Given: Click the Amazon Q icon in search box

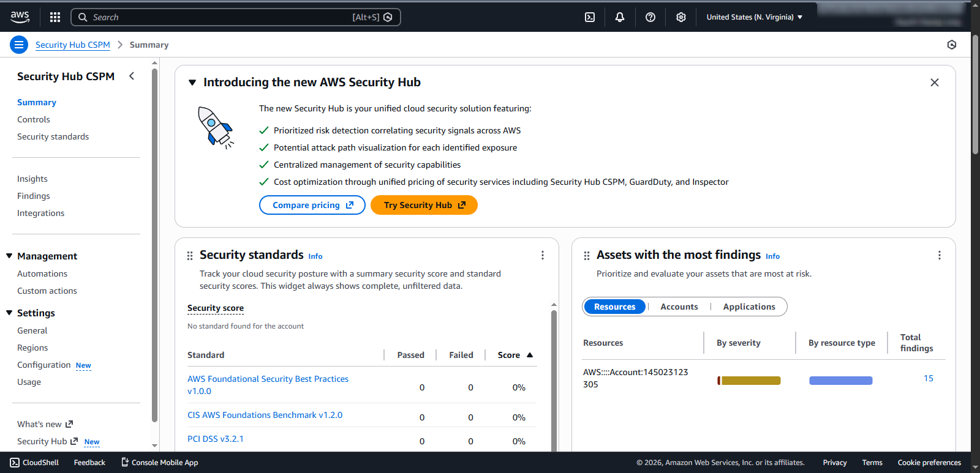Looking at the screenshot, I should pos(388,17).
